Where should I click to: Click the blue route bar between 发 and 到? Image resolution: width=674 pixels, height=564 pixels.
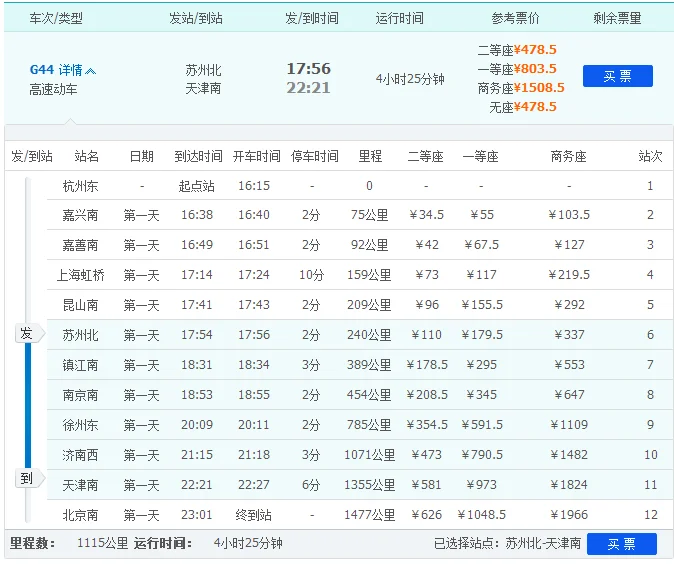pos(27,405)
